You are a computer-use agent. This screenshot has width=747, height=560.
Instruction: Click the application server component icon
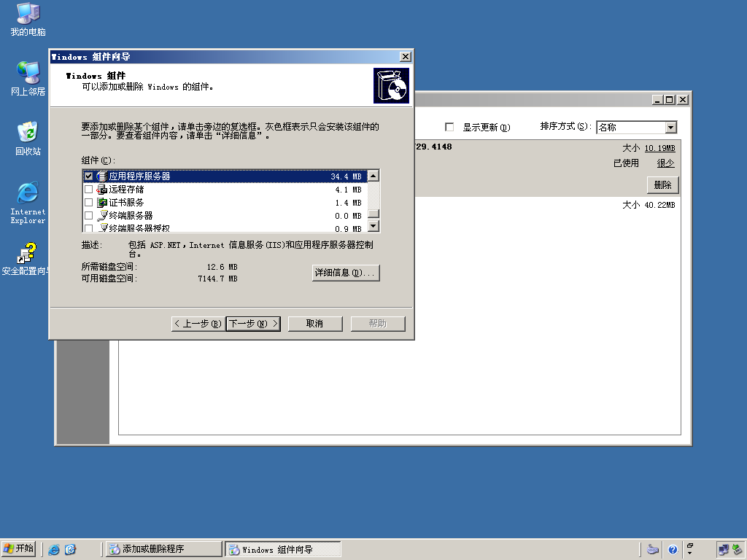pos(101,176)
